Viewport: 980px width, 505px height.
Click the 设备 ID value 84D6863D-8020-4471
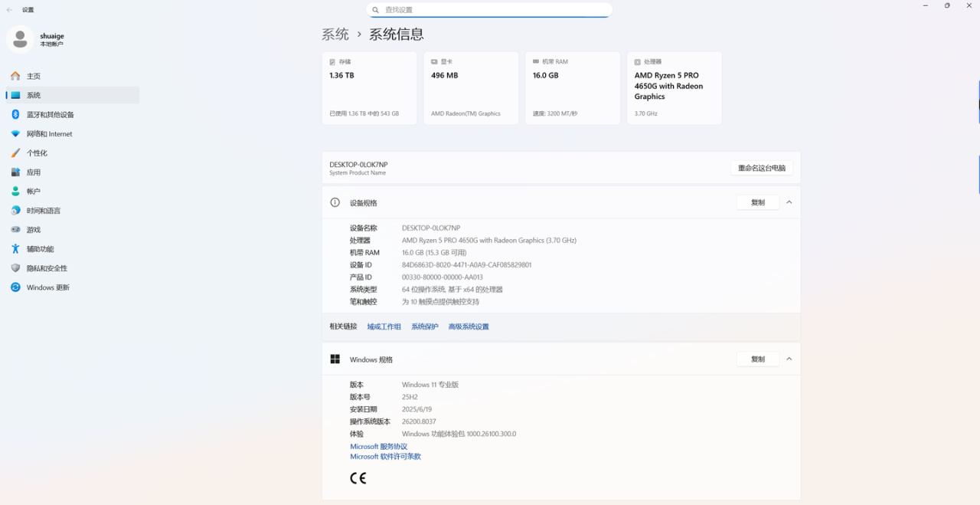pos(466,265)
